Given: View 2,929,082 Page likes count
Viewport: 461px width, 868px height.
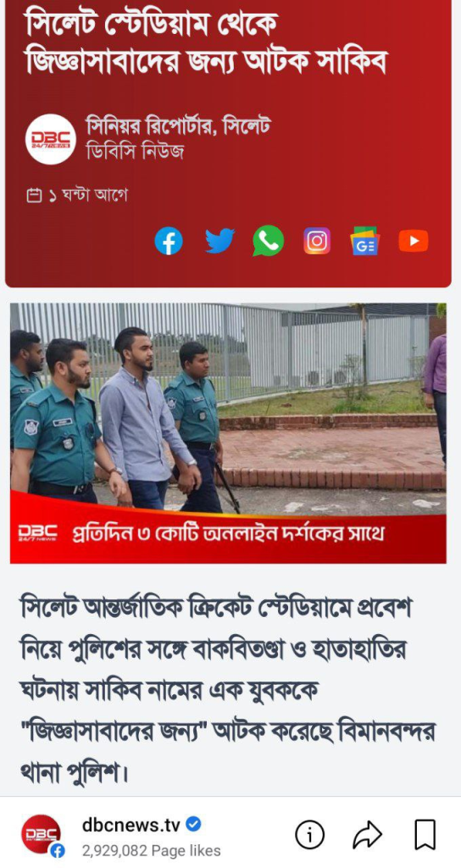Looking at the screenshot, I should click(x=151, y=851).
